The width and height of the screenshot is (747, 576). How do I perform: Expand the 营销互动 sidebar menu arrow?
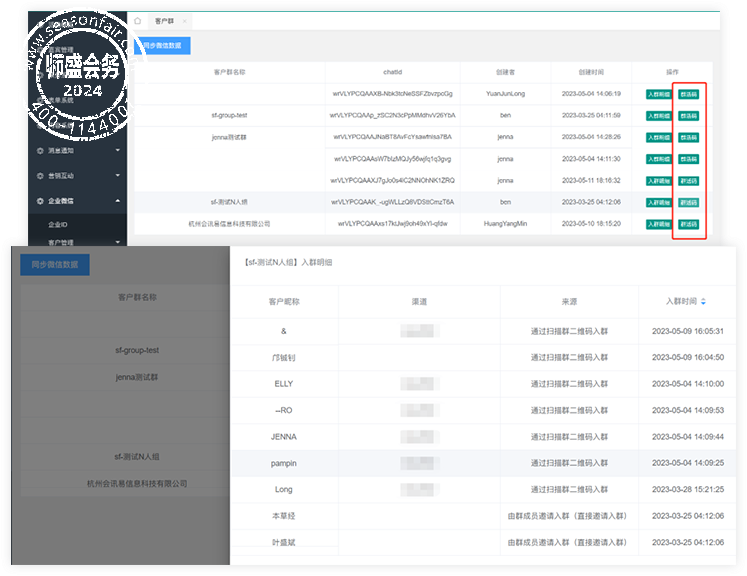coord(118,176)
